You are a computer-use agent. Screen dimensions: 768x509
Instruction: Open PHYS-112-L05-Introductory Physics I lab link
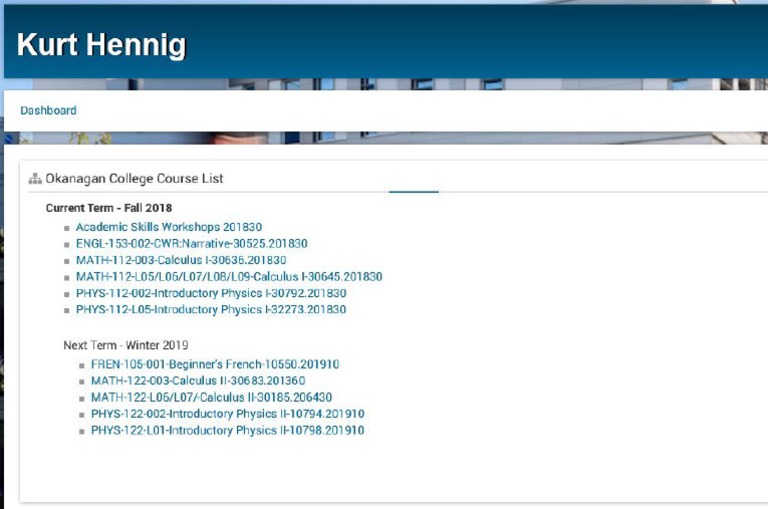coord(211,310)
